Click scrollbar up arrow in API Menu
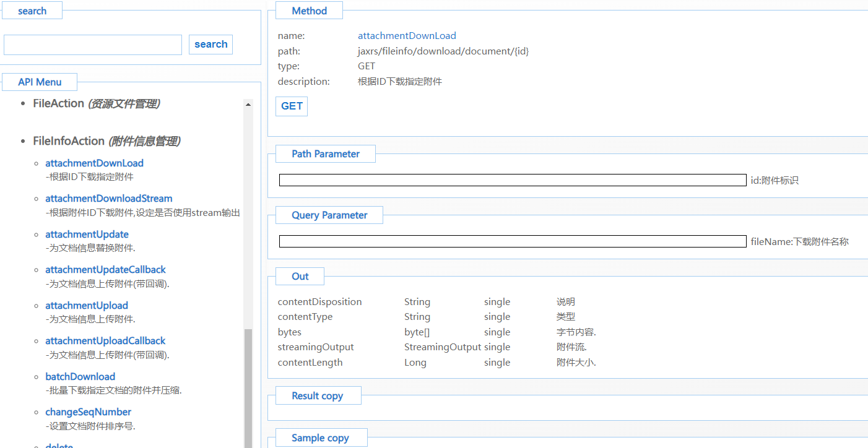Screen dimensions: 868x448 248,105
